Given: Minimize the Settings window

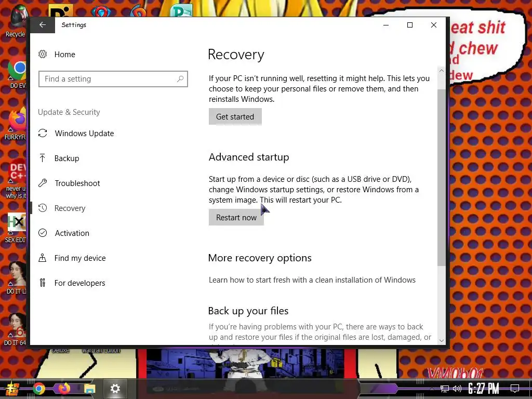Looking at the screenshot, I should click(x=386, y=25).
